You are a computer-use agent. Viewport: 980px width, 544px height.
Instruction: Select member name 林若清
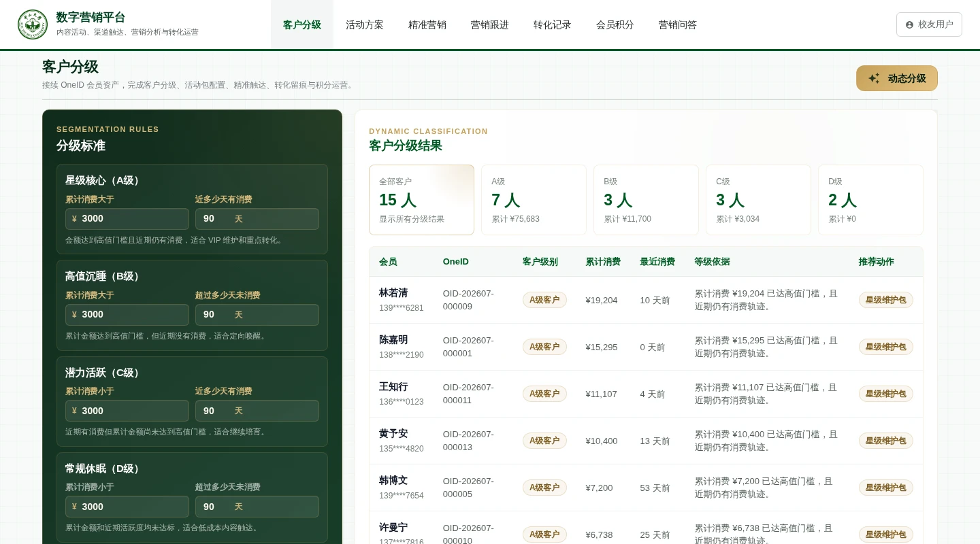coord(393,293)
